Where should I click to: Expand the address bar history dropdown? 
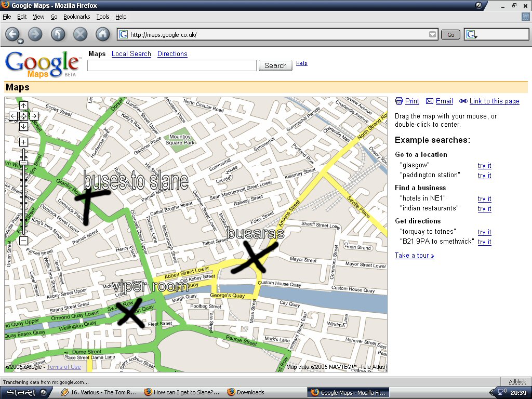pyautogui.click(x=432, y=34)
